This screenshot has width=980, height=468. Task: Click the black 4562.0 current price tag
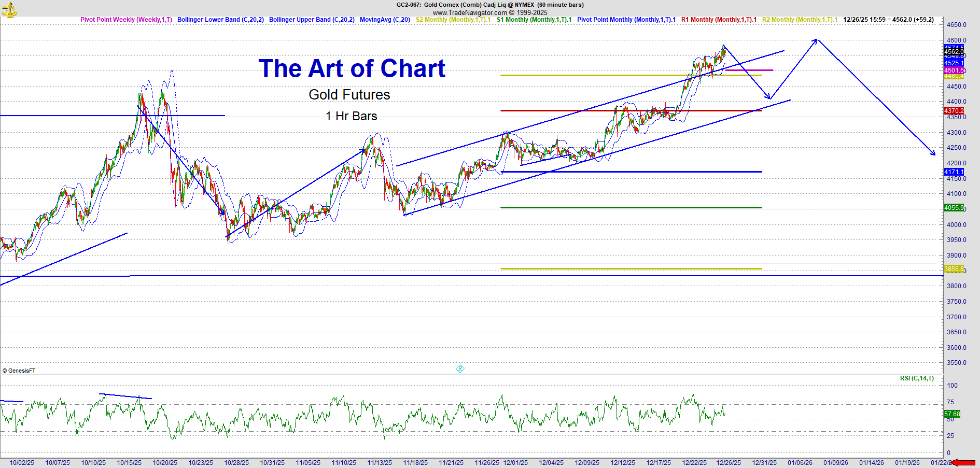point(954,52)
